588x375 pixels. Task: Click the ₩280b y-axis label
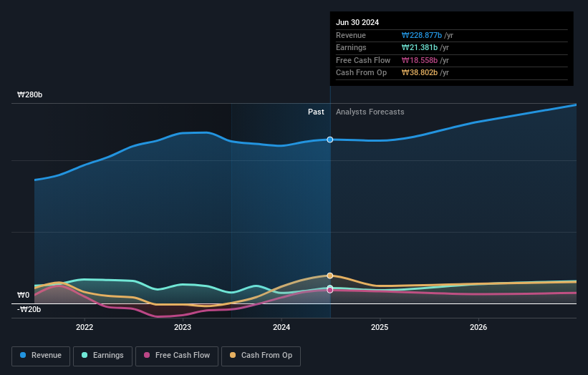click(x=29, y=94)
